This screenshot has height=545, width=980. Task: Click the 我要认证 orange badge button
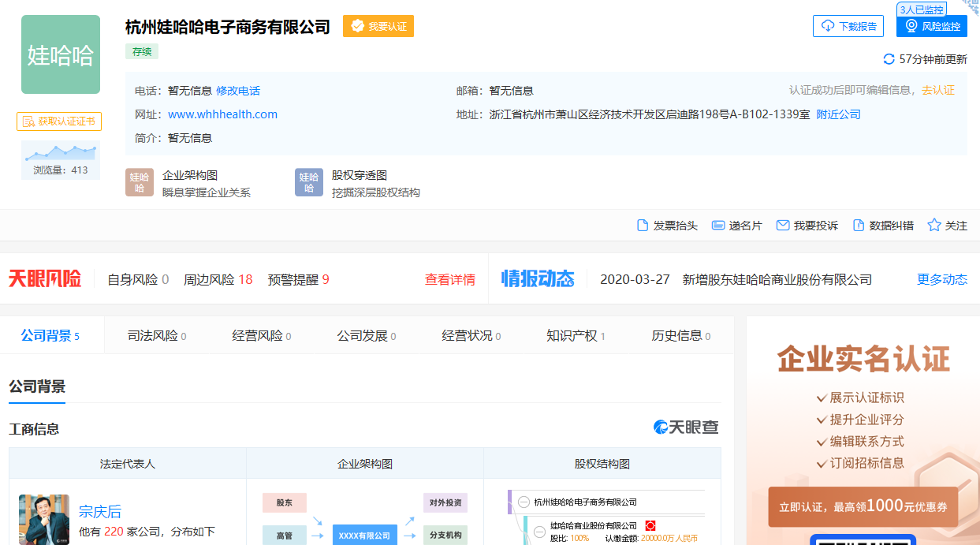tap(378, 26)
